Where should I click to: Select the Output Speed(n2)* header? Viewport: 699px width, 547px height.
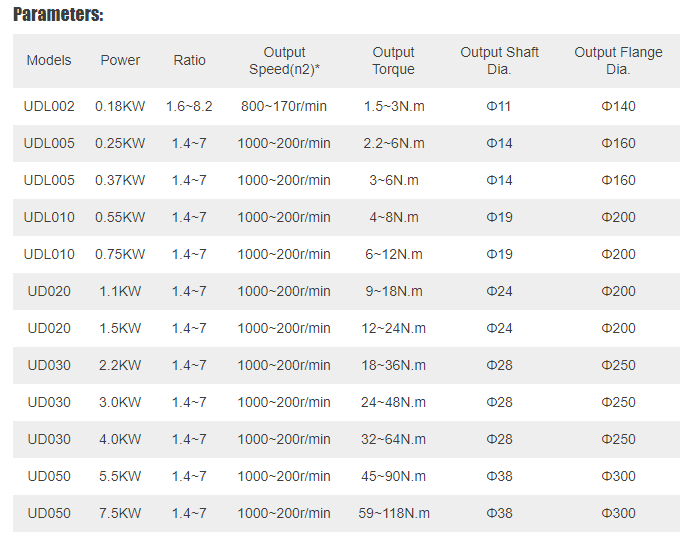[x=284, y=61]
